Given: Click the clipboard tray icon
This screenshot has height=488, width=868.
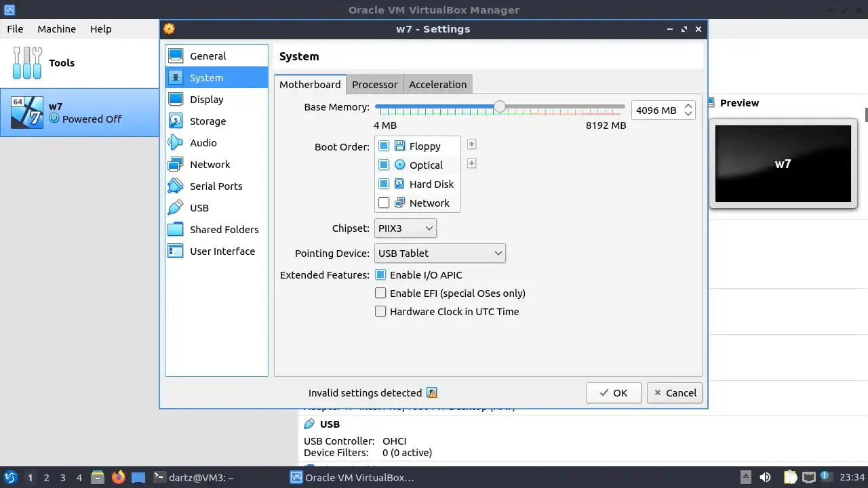Looking at the screenshot, I should (x=790, y=477).
